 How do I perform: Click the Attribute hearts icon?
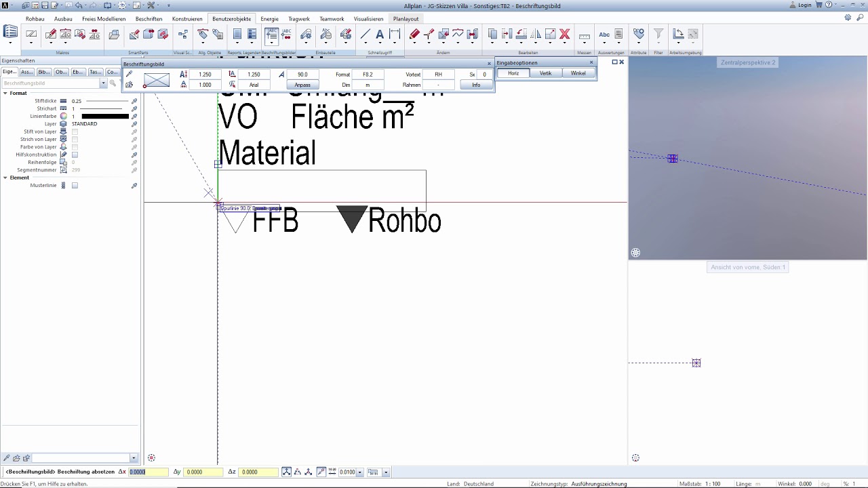638,34
